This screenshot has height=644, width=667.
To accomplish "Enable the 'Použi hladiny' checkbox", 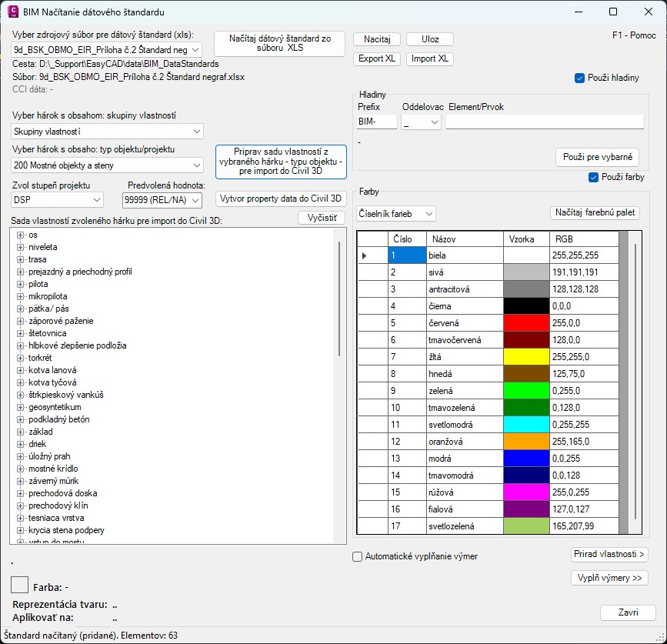I will pyautogui.click(x=580, y=78).
